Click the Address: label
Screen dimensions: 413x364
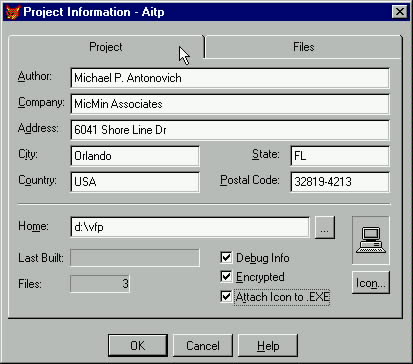pos(38,128)
